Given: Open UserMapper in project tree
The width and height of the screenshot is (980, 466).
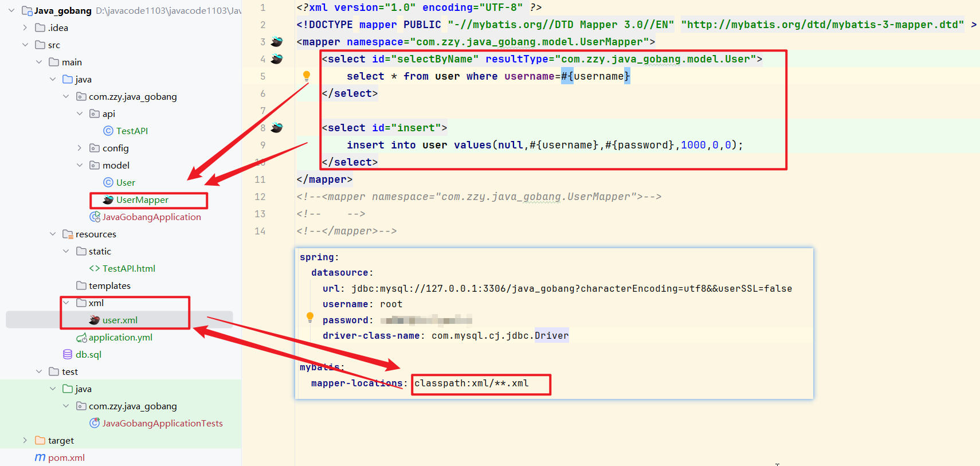Looking at the screenshot, I should [x=142, y=199].
